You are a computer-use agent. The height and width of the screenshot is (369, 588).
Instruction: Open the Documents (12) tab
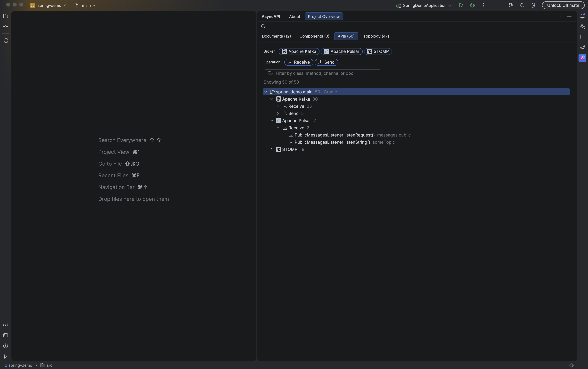coord(276,36)
